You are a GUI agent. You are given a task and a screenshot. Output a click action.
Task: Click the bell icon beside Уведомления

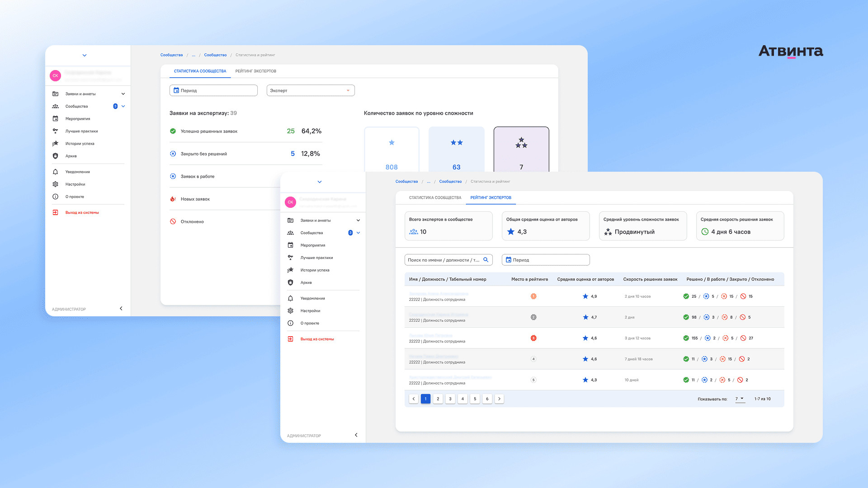pos(290,298)
